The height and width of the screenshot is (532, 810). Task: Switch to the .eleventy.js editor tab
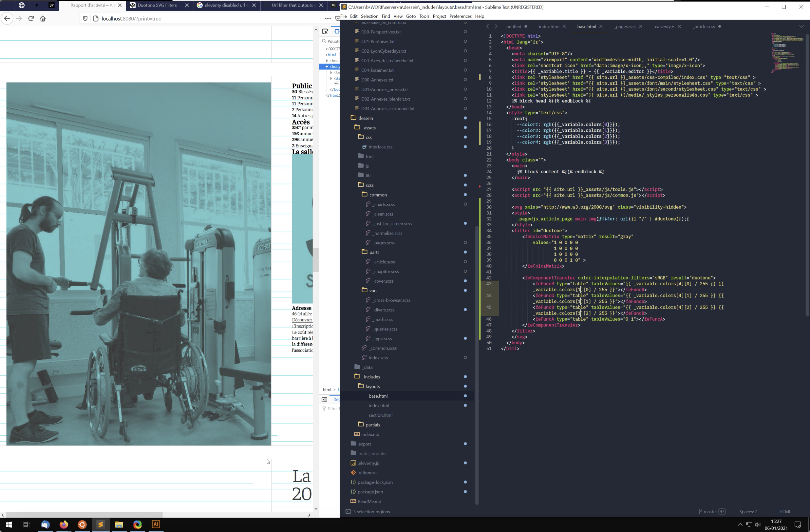664,27
